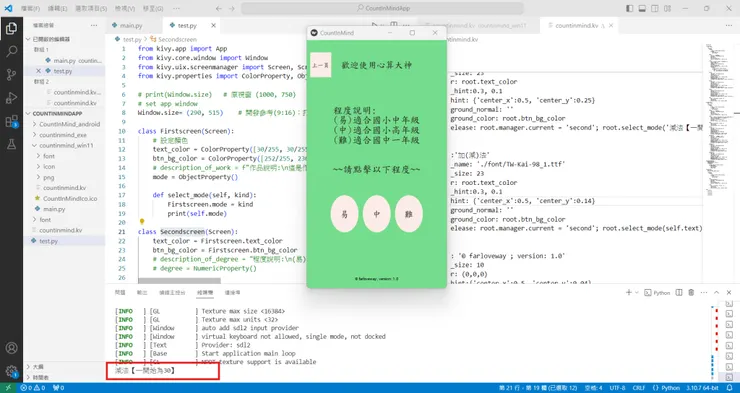This screenshot has width=740, height=393.
Task: Open the View menu
Action: pos(125,8)
